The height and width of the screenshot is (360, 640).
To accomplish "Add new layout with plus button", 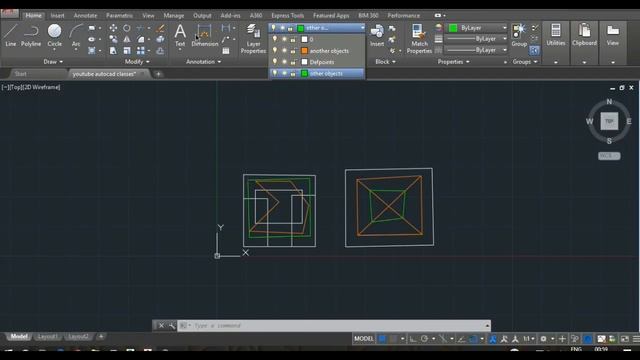I will tap(101, 337).
